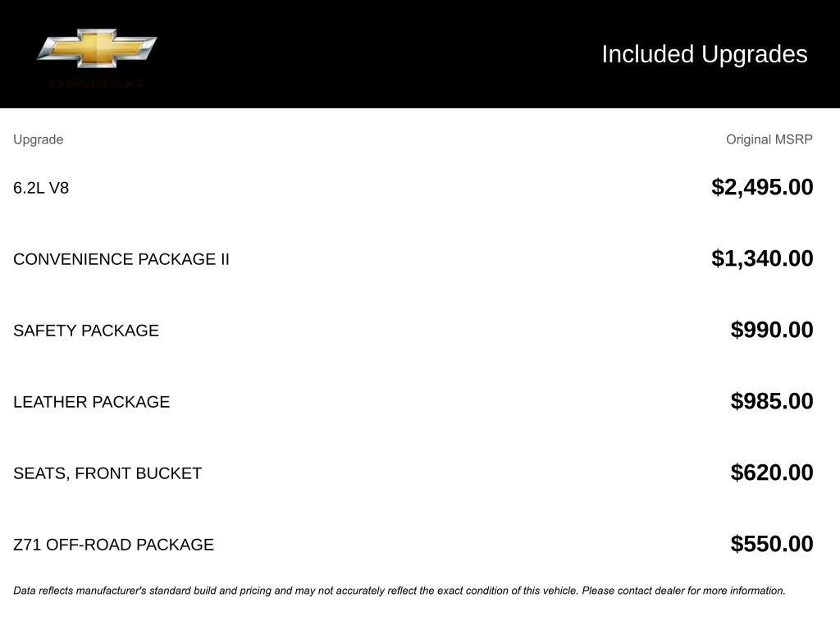Open the Convenience Package II item

click(x=121, y=259)
